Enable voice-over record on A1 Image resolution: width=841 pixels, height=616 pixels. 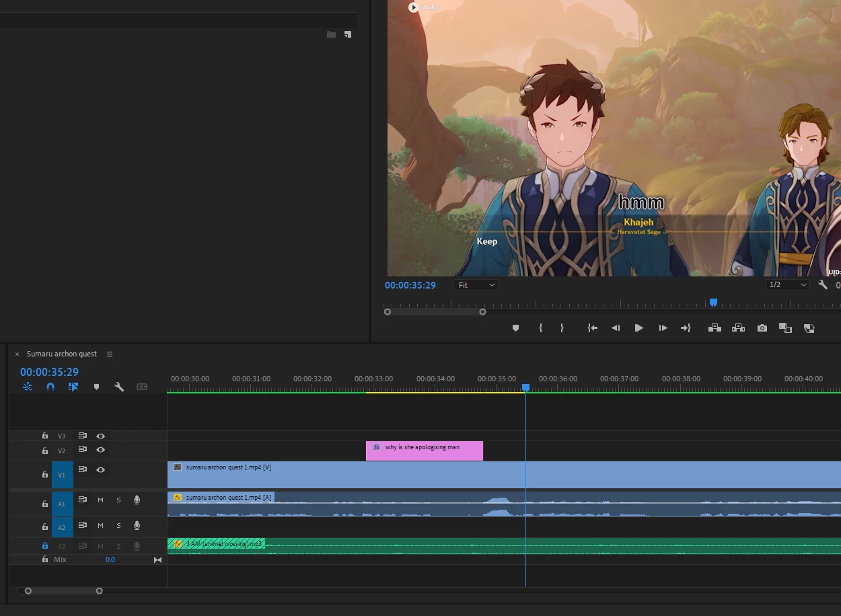(137, 500)
